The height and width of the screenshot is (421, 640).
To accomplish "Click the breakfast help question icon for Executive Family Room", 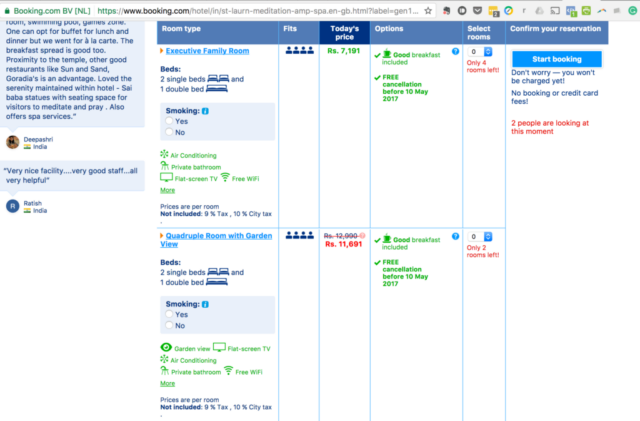I will pos(456,51).
